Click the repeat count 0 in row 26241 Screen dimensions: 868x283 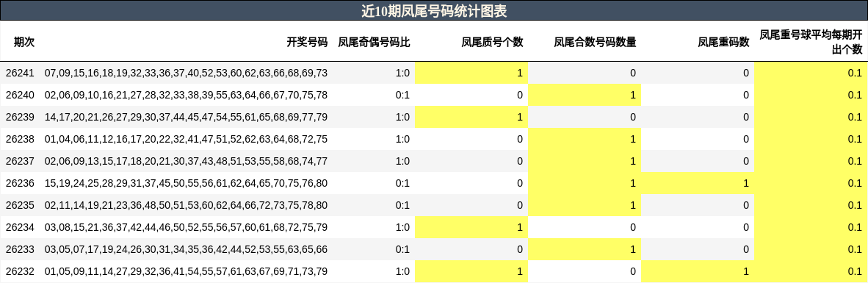click(746, 73)
